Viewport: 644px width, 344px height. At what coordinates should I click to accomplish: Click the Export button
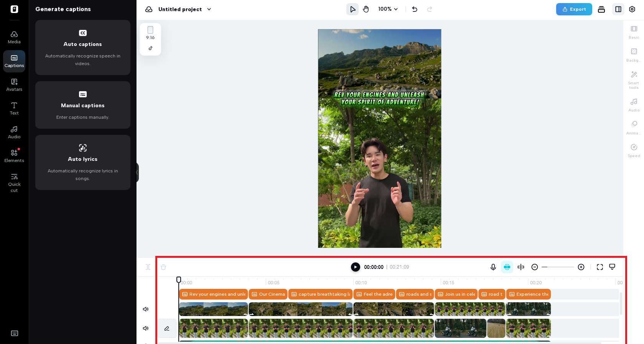click(574, 9)
